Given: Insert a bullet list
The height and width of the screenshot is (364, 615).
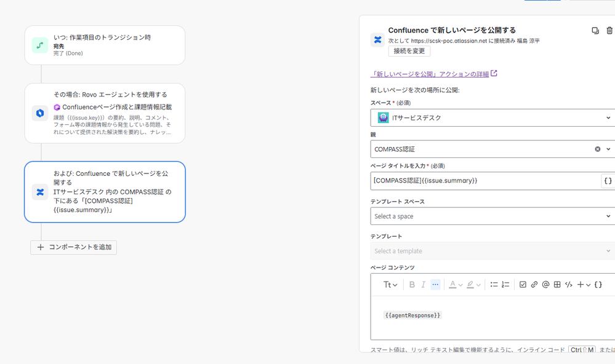Looking at the screenshot, I should pyautogui.click(x=494, y=285).
